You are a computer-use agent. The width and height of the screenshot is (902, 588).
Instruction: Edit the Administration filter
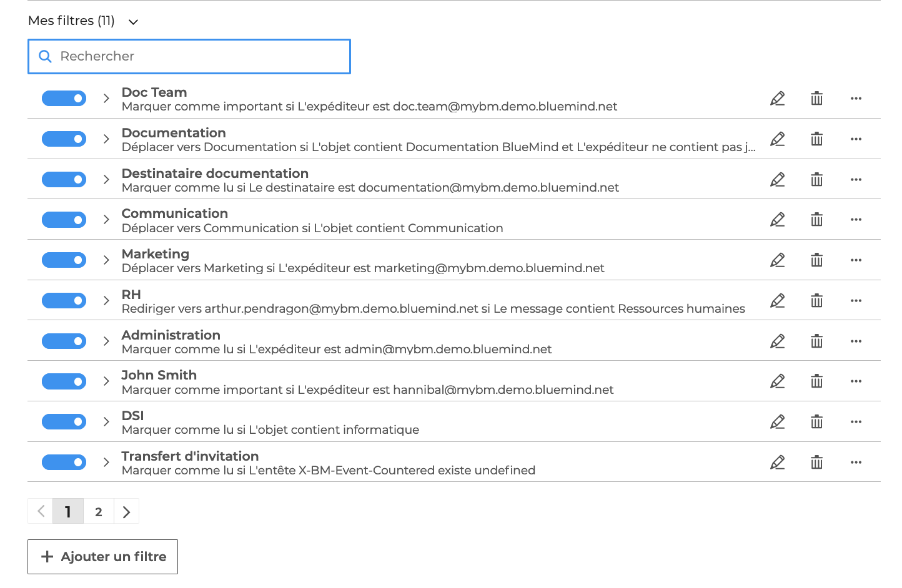[777, 341]
